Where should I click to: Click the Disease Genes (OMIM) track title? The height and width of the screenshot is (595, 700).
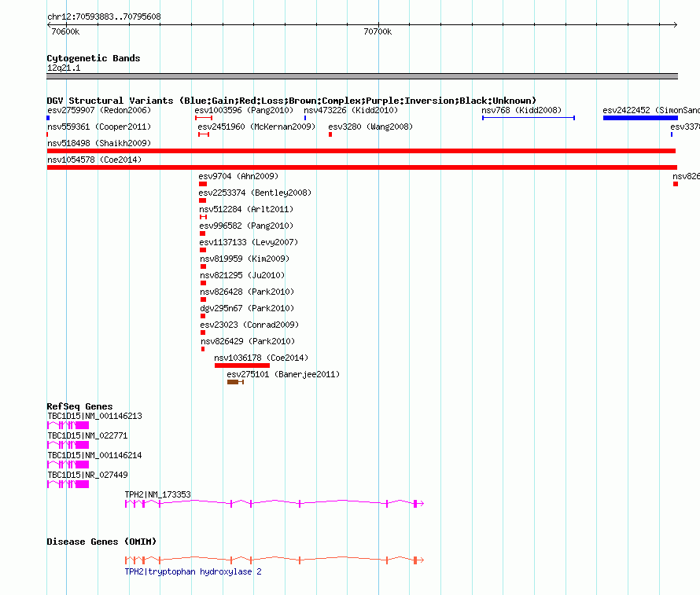(101, 542)
